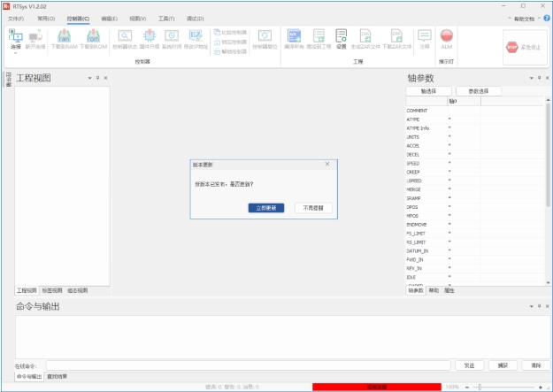Switch to the 查找结果 tab
This screenshot has width=553, height=392.
pos(58,376)
